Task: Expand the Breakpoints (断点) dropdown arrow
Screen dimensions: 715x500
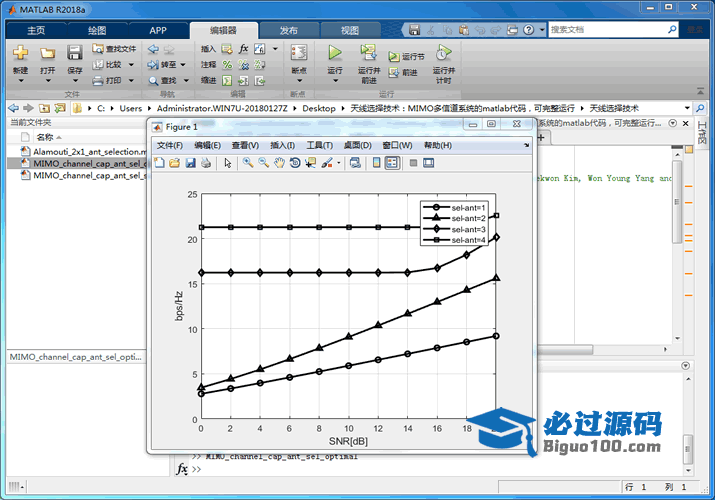Action: tap(299, 81)
